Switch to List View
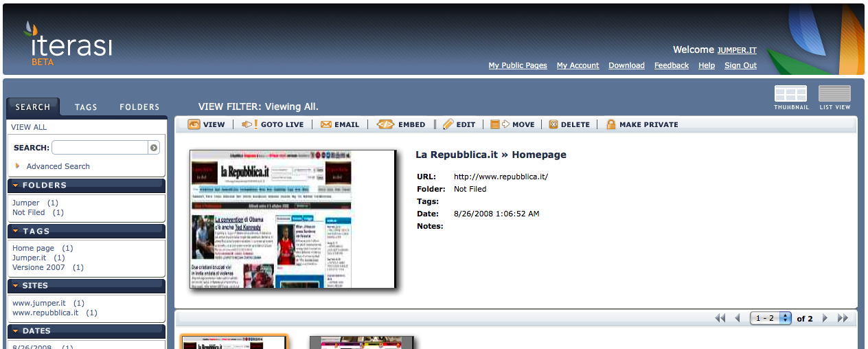The height and width of the screenshot is (349, 868). coord(834,98)
